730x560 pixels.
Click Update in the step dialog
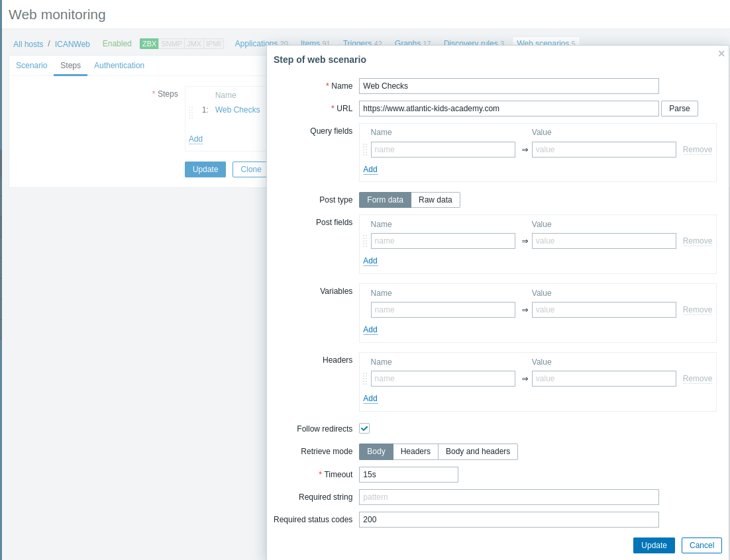pyautogui.click(x=654, y=545)
